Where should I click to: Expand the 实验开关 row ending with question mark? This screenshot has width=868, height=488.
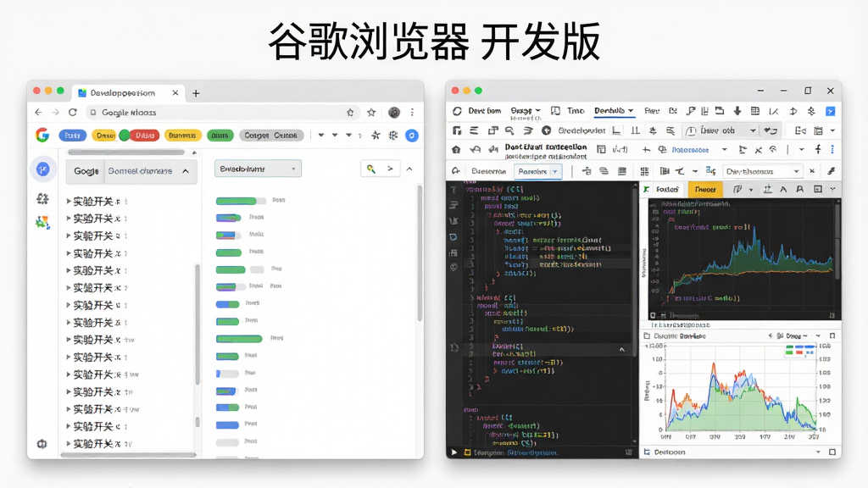(x=97, y=288)
